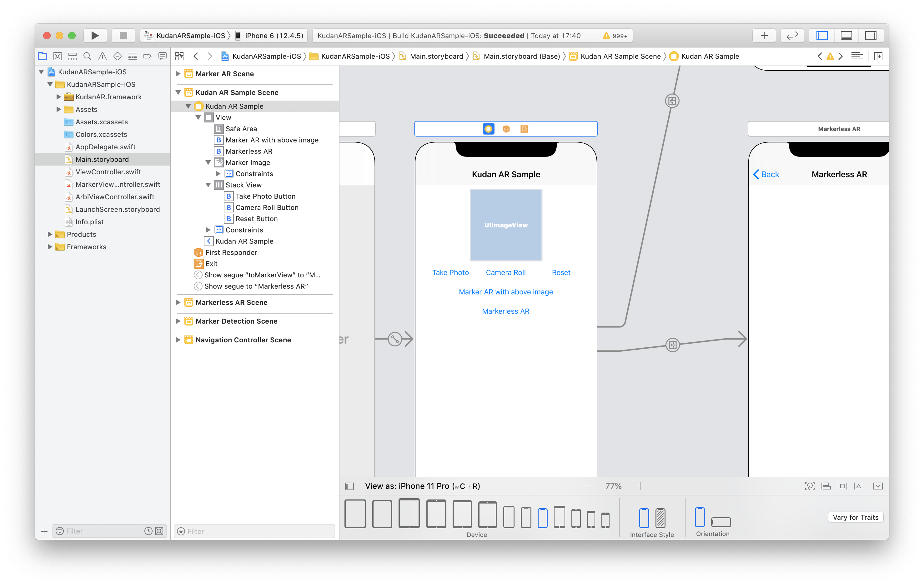Screen dimensions: 924x586
Task: Add an editor pane on the right
Action: (x=878, y=56)
